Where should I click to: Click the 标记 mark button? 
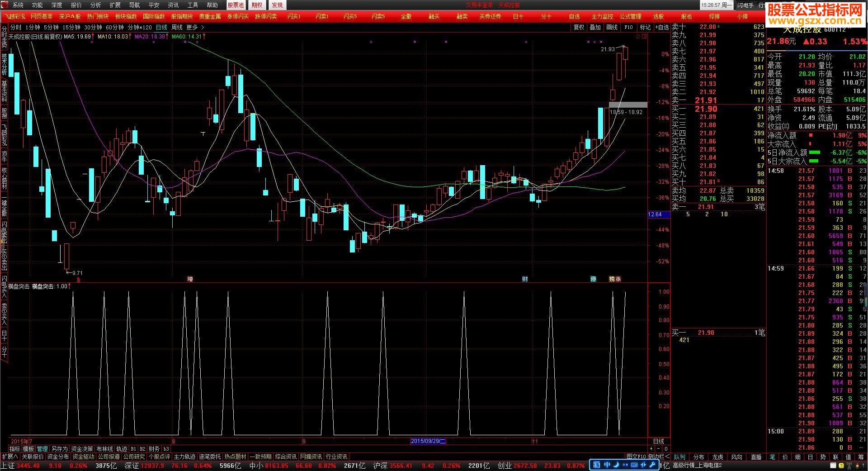[645, 27]
